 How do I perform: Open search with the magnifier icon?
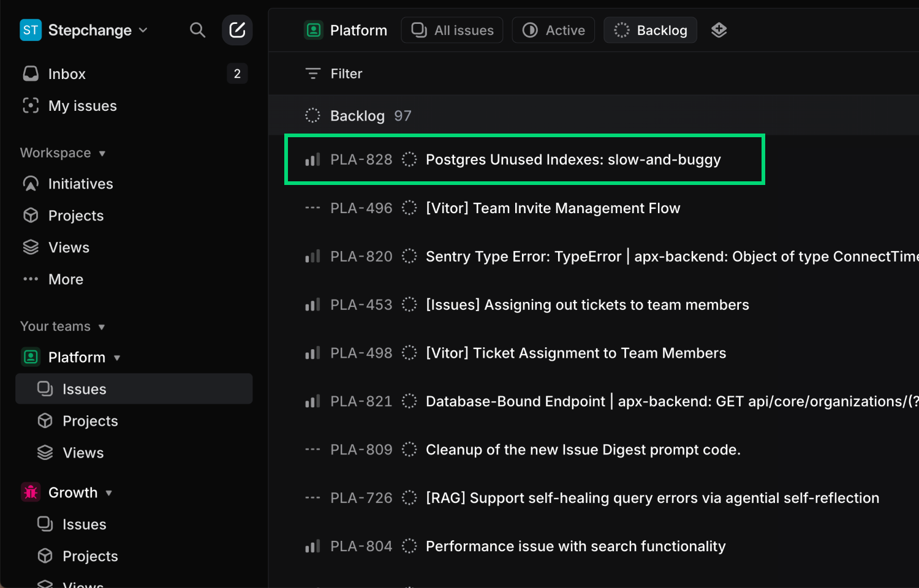click(197, 29)
